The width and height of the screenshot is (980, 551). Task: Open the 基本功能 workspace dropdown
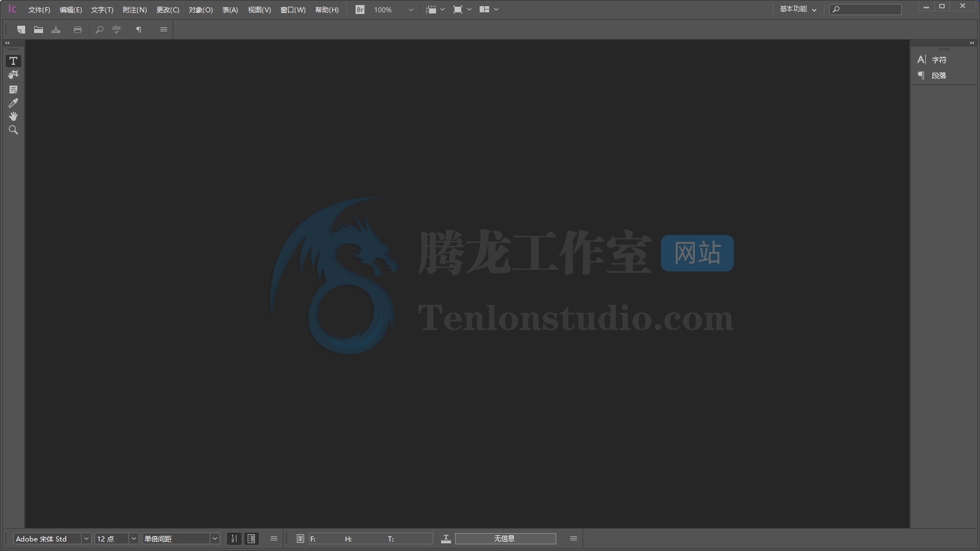pyautogui.click(x=798, y=10)
